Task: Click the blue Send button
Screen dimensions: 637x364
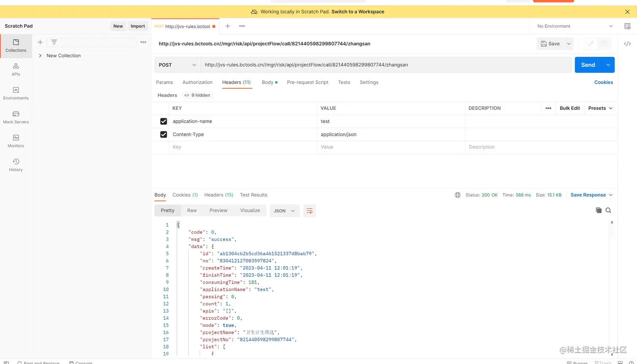Action: [588, 65]
